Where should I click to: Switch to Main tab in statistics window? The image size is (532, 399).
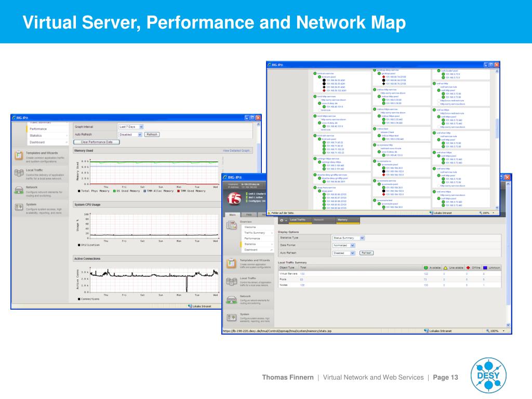232,215
